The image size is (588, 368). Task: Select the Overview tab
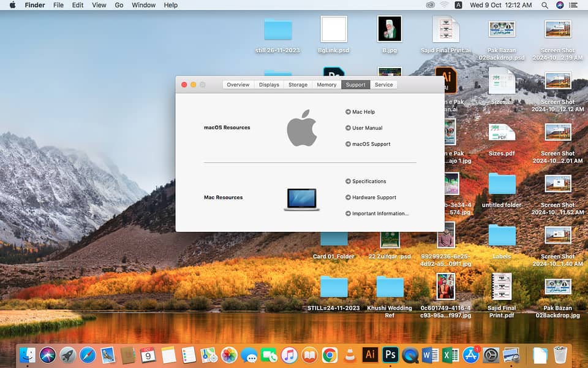[x=238, y=85]
